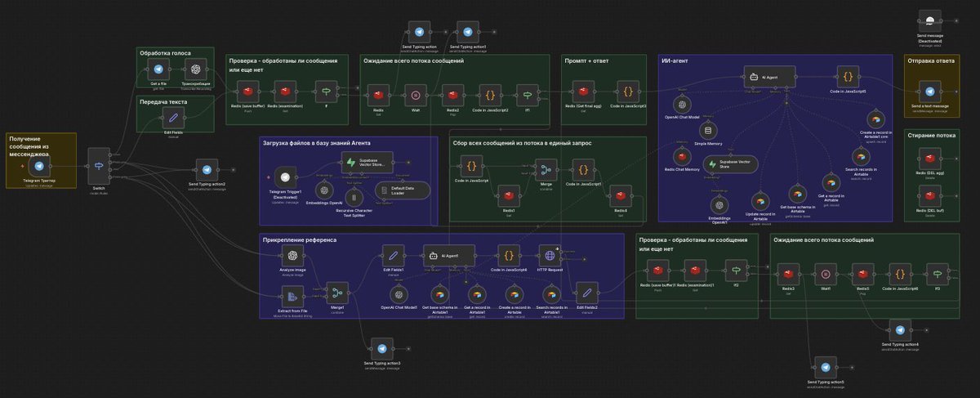Select the Get a record in Airtable node

pos(833,181)
